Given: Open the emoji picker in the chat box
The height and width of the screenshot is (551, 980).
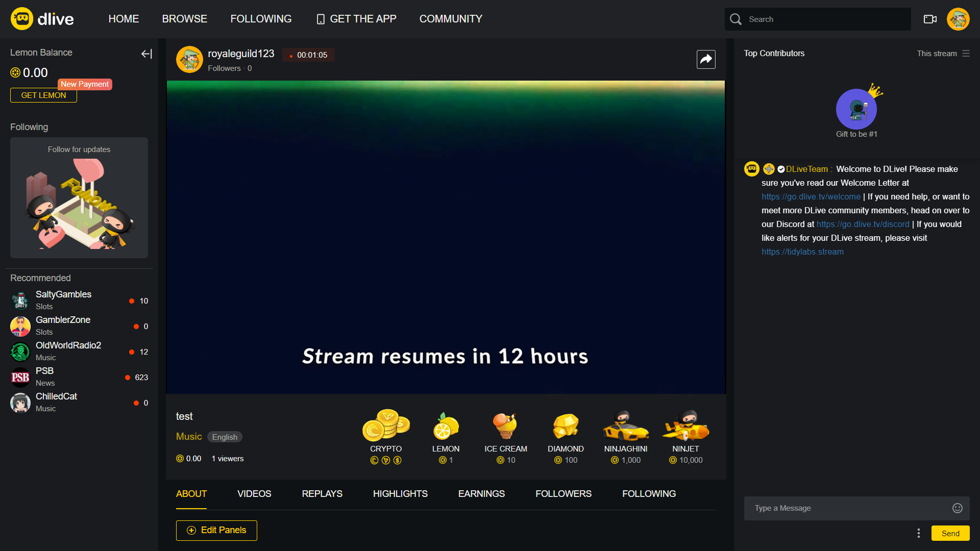Looking at the screenshot, I should 958,508.
